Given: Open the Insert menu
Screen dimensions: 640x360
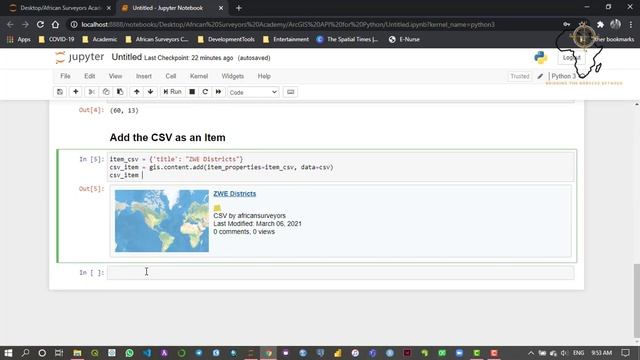Looking at the screenshot, I should (144, 76).
